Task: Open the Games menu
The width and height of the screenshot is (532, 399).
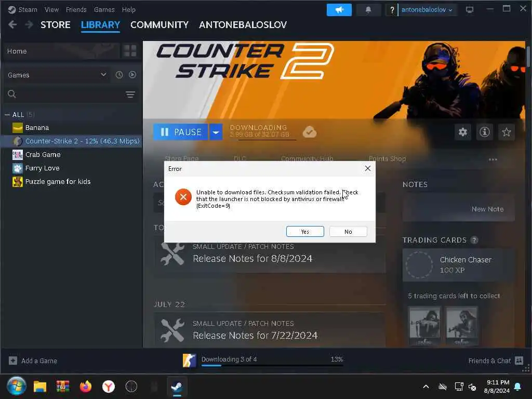Action: pos(104,9)
